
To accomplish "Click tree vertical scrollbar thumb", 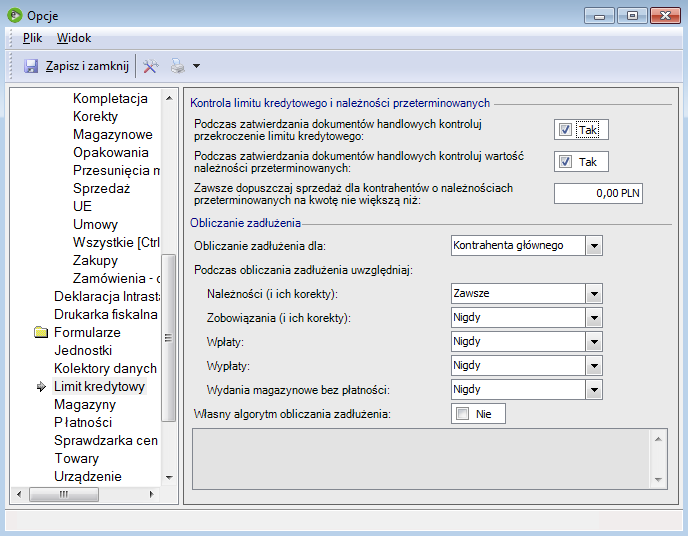I will [x=168, y=338].
